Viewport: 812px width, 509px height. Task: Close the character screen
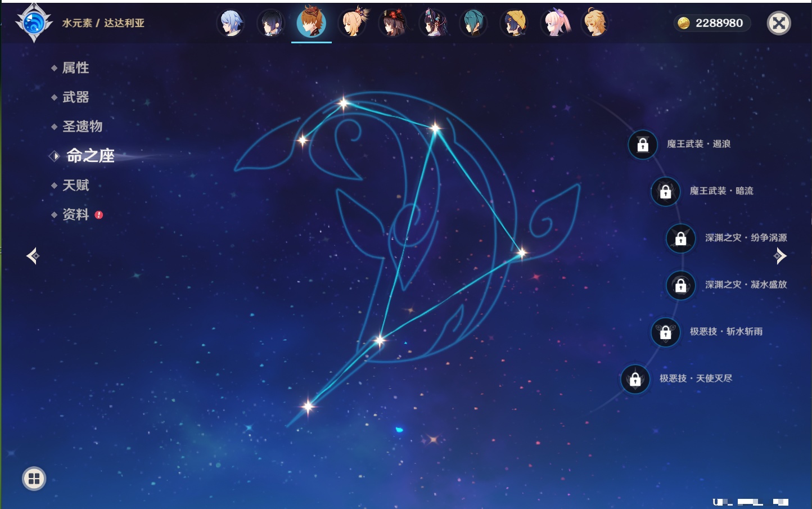(x=779, y=23)
